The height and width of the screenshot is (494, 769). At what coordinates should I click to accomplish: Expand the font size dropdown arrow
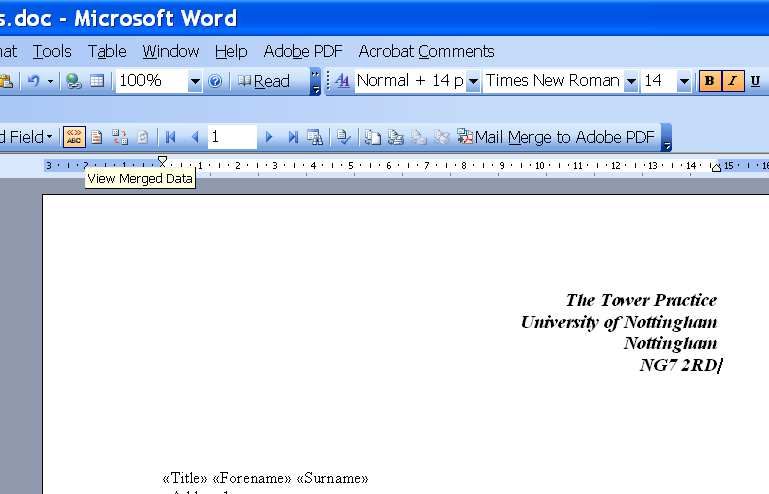(684, 81)
